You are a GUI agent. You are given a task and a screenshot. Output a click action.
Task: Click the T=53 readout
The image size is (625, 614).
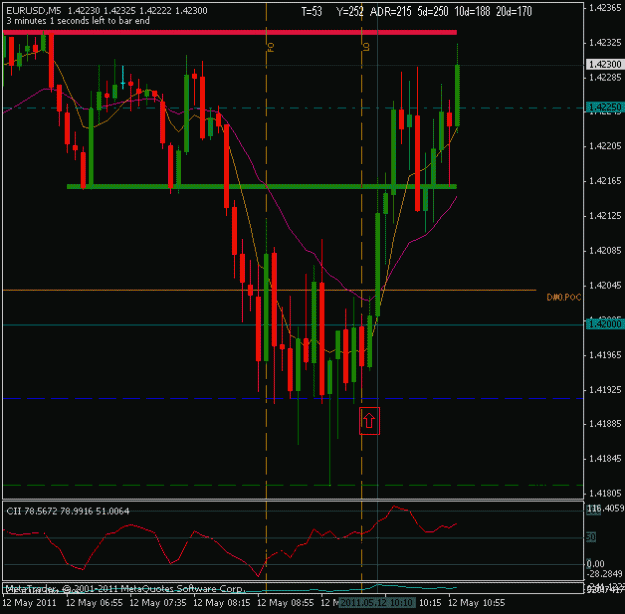tap(311, 12)
